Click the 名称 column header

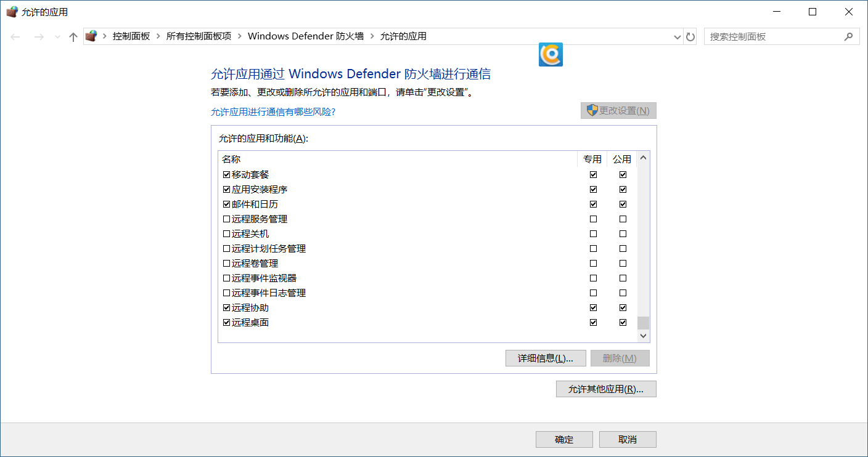point(398,159)
